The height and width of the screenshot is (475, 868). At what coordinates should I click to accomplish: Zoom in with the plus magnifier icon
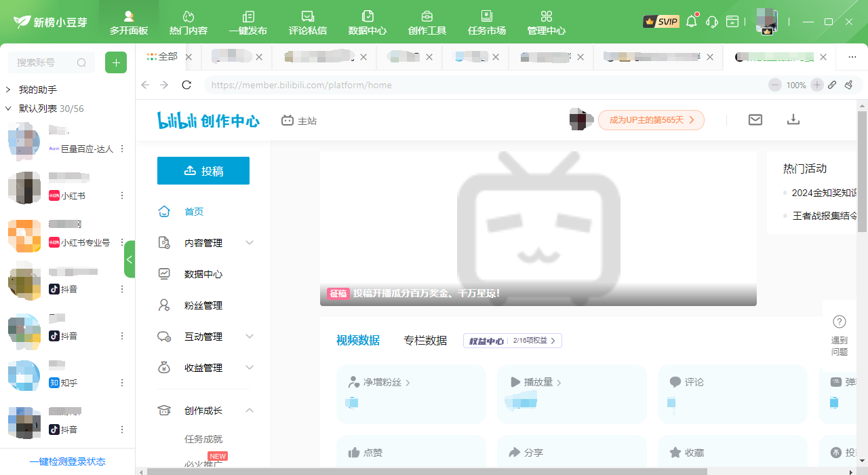click(817, 85)
